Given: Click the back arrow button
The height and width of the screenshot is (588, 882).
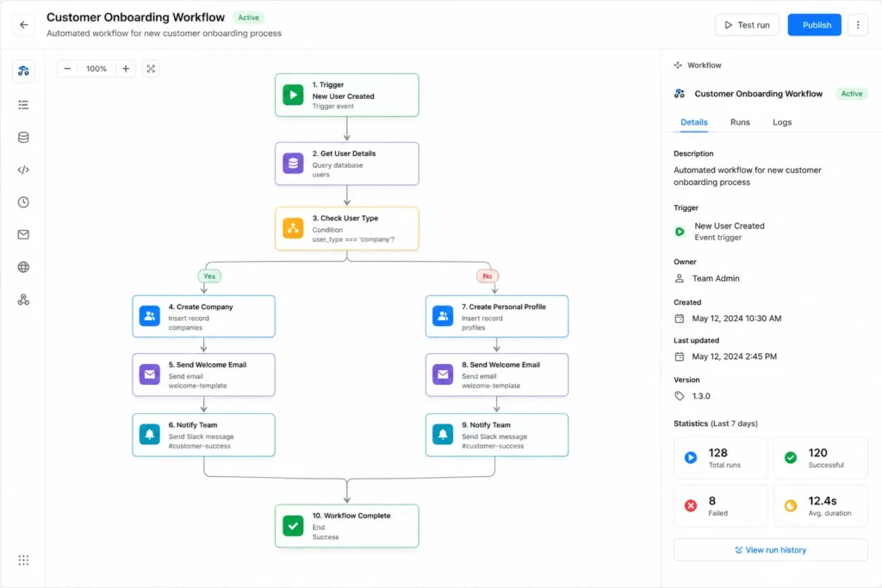Looking at the screenshot, I should 23,25.
